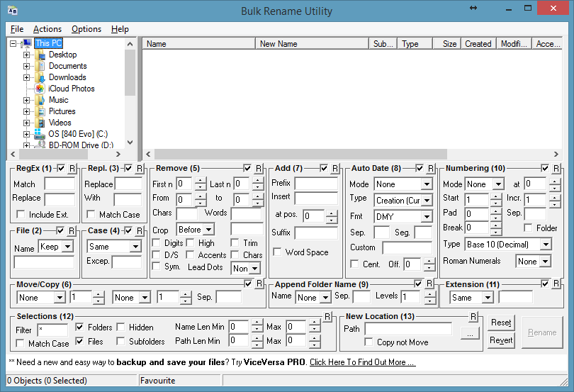Reset the Extension (11) panel with R
This screenshot has height=392, width=574.
[556, 284]
